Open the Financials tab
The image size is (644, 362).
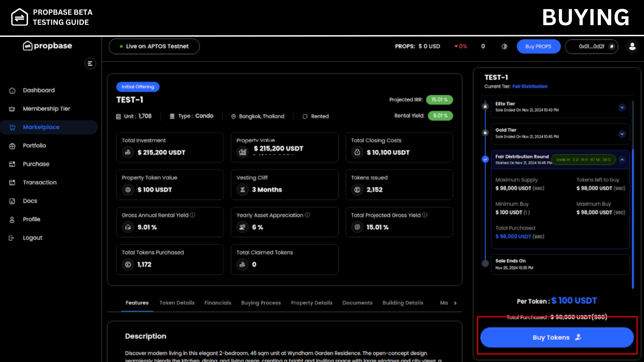click(x=218, y=303)
